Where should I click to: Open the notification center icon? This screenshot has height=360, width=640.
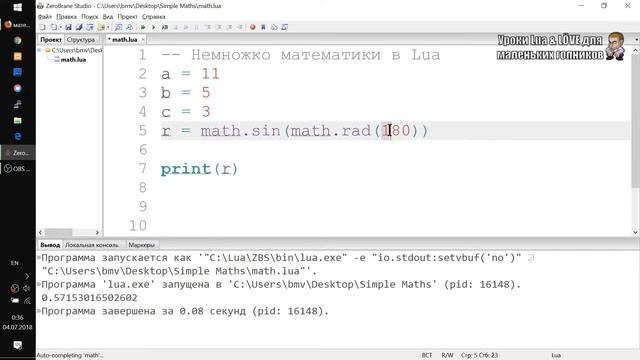pos(18,345)
